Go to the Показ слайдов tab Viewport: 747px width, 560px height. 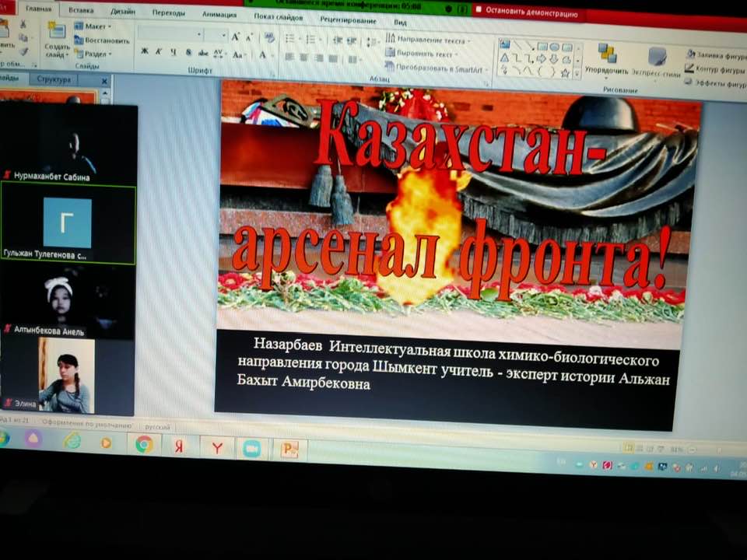(279, 16)
